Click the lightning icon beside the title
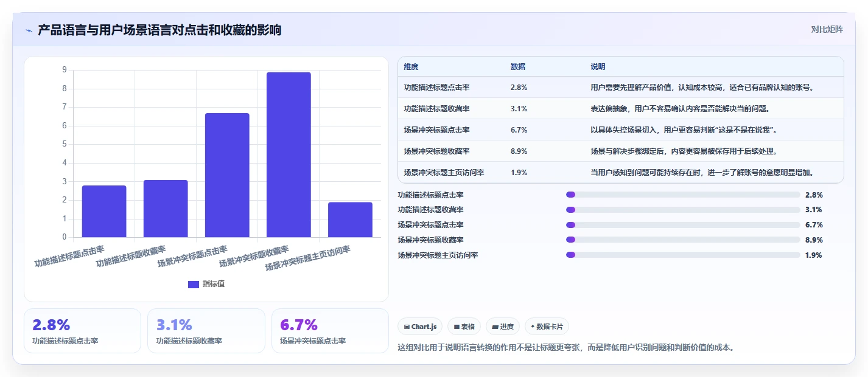This screenshot has height=377, width=868. (x=29, y=30)
